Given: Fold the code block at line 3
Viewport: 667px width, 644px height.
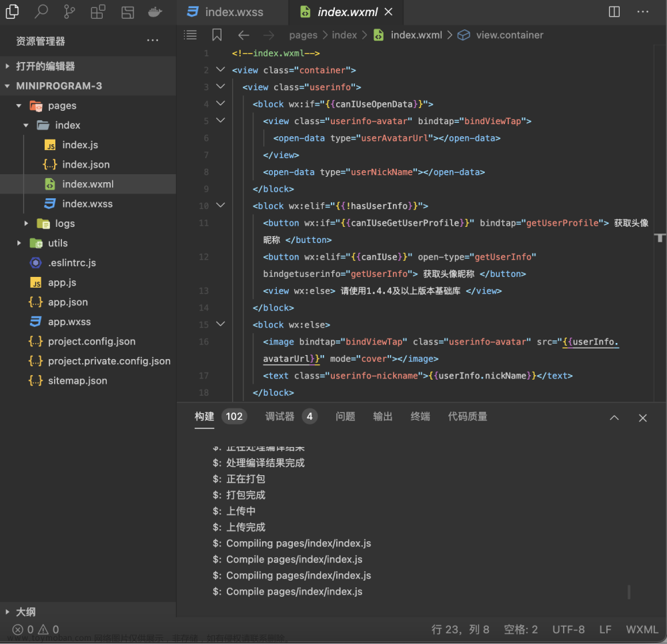Looking at the screenshot, I should [x=220, y=86].
